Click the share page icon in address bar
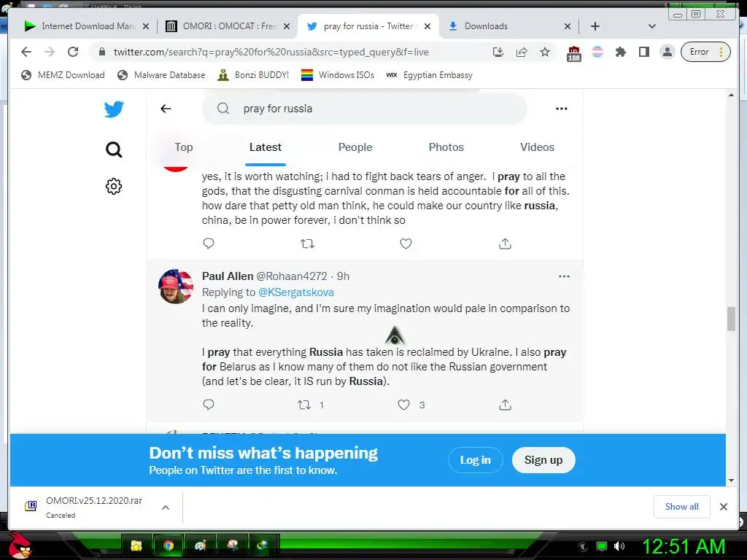Image resolution: width=747 pixels, height=560 pixels. click(x=522, y=52)
